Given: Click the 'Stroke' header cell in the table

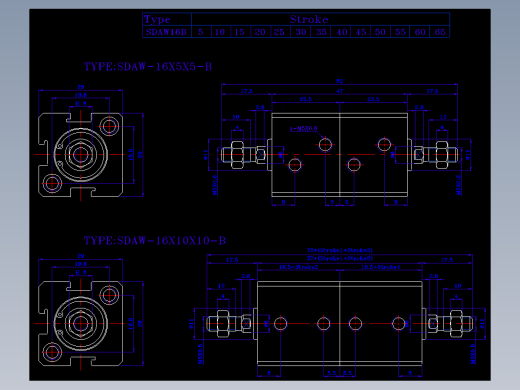Looking at the screenshot, I should point(320,19).
